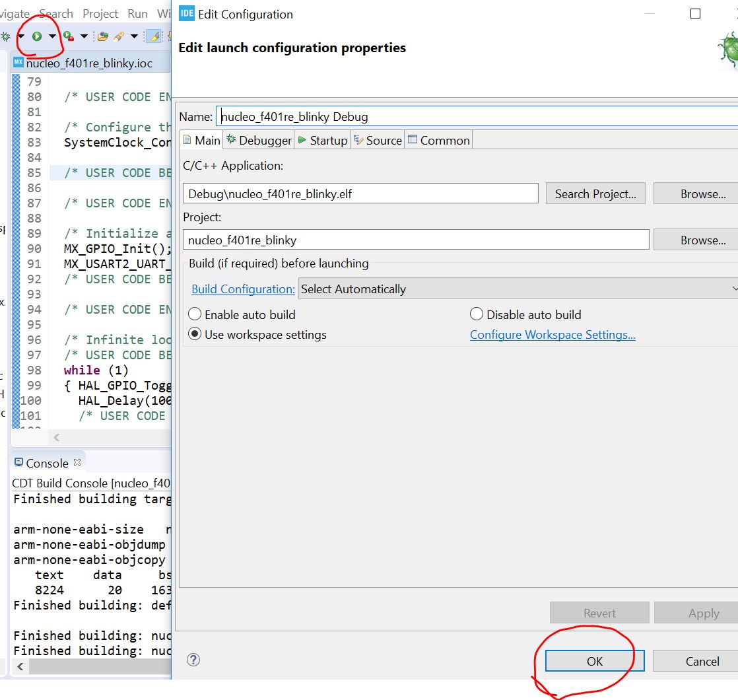Select the Enable auto build radio button

click(195, 314)
